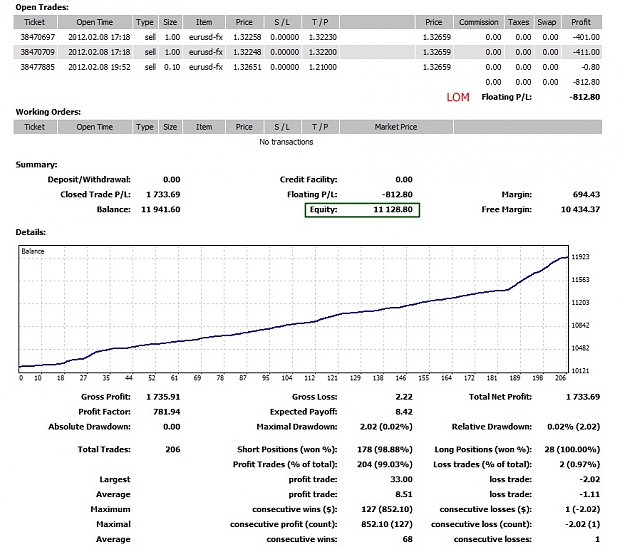Select ticket number 38477885
Viewport: 625px width, 547px height.
click(x=37, y=67)
